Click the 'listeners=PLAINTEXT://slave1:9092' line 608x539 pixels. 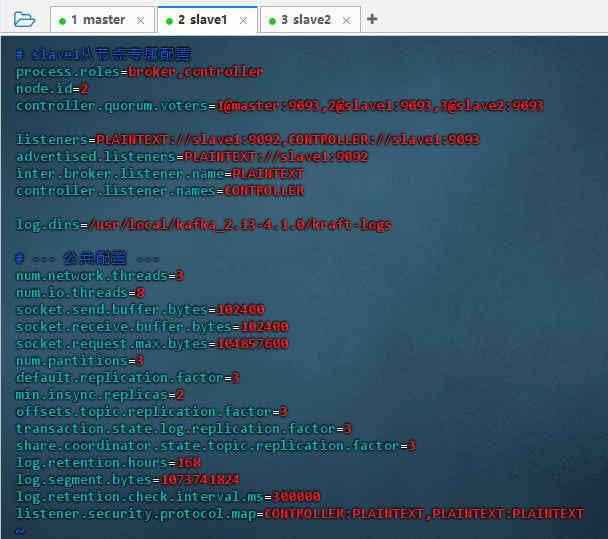[247, 140]
